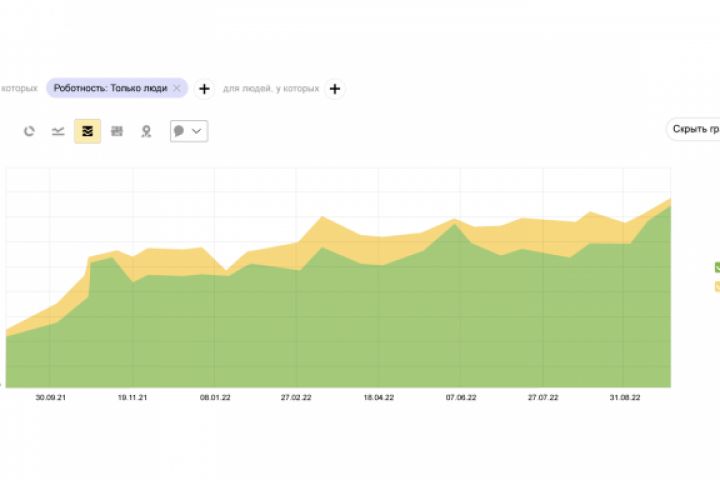Click the 'для людей, у которых' text
The image size is (720, 480).
coord(271,89)
